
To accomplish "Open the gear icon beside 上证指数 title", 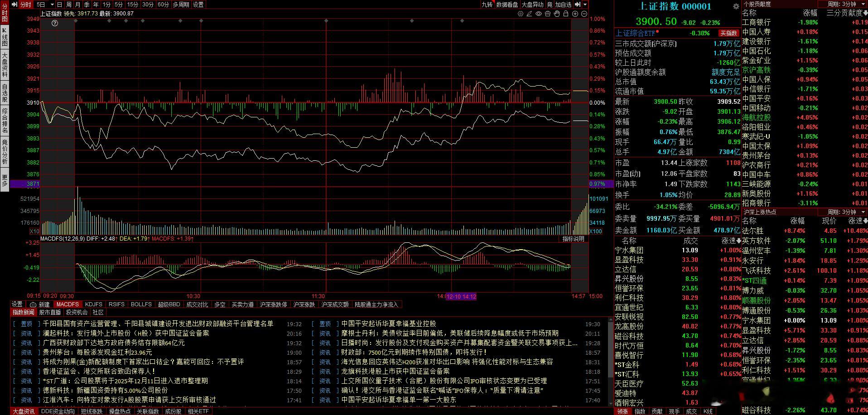I will 736,6.
